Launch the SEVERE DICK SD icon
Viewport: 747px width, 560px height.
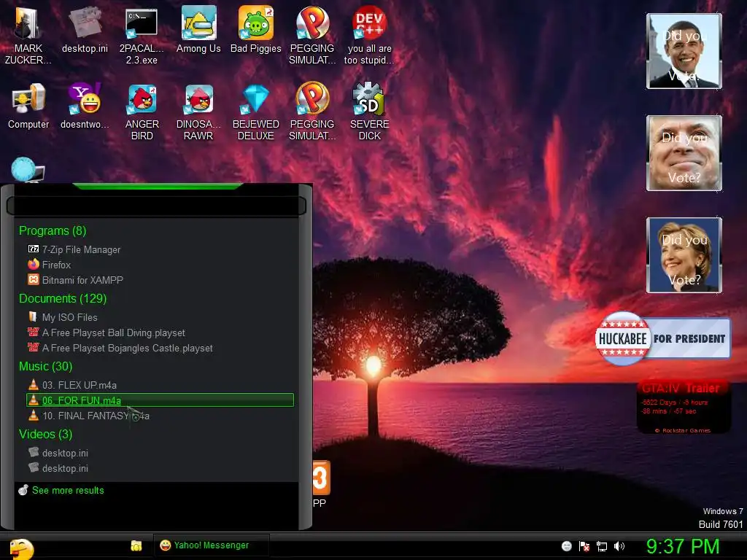[x=369, y=112]
